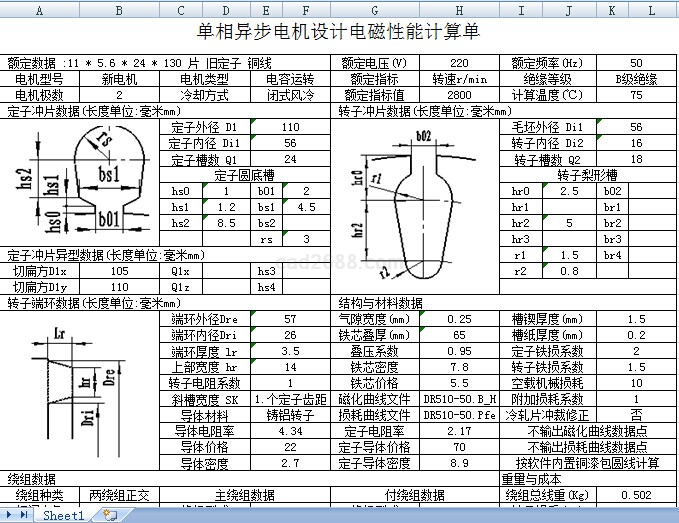Select column A header
Viewport: 679px width, 523px height.
pyautogui.click(x=40, y=10)
